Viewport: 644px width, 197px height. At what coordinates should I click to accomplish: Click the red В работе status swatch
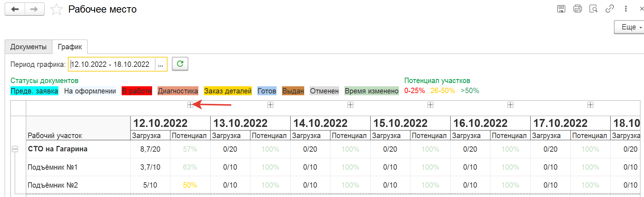click(137, 91)
